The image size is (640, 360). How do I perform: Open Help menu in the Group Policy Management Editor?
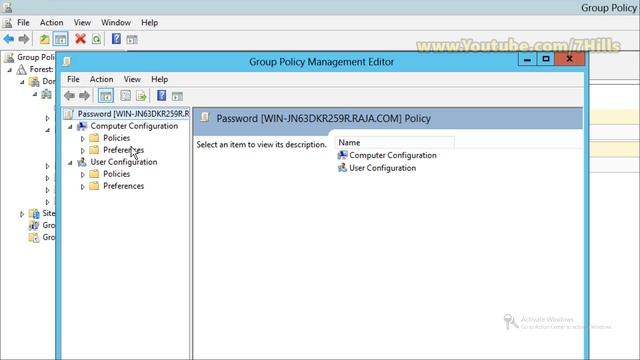click(160, 79)
